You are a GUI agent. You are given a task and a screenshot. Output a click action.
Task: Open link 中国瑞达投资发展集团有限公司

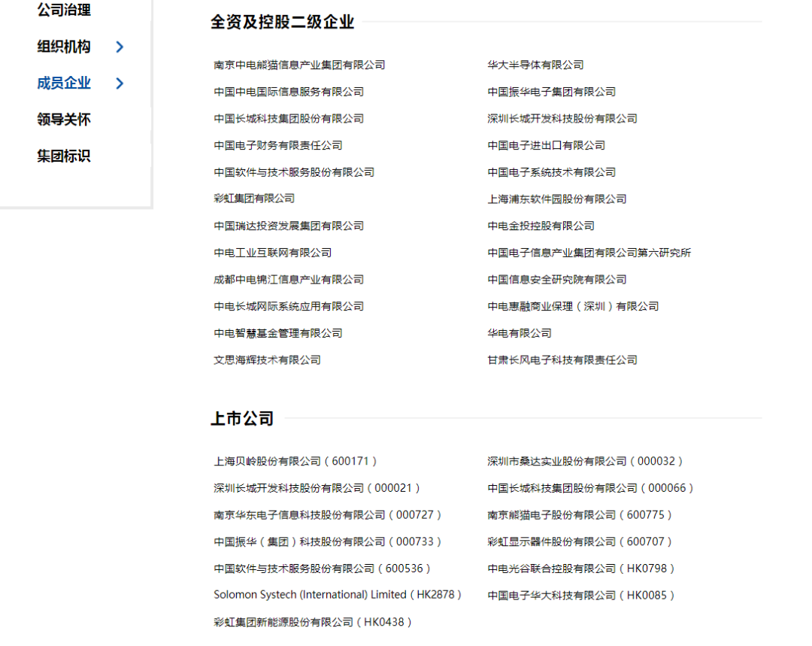coord(289,226)
